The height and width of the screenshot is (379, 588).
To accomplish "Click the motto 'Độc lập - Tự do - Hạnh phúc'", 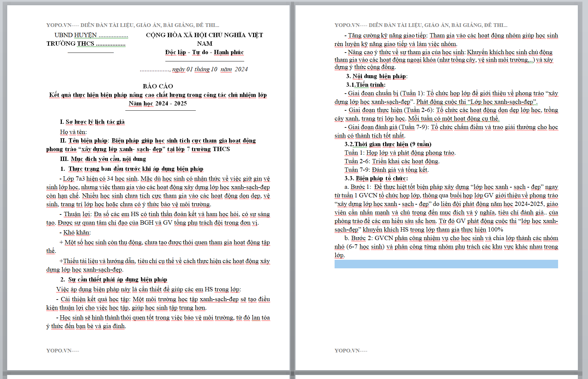I will (x=204, y=52).
